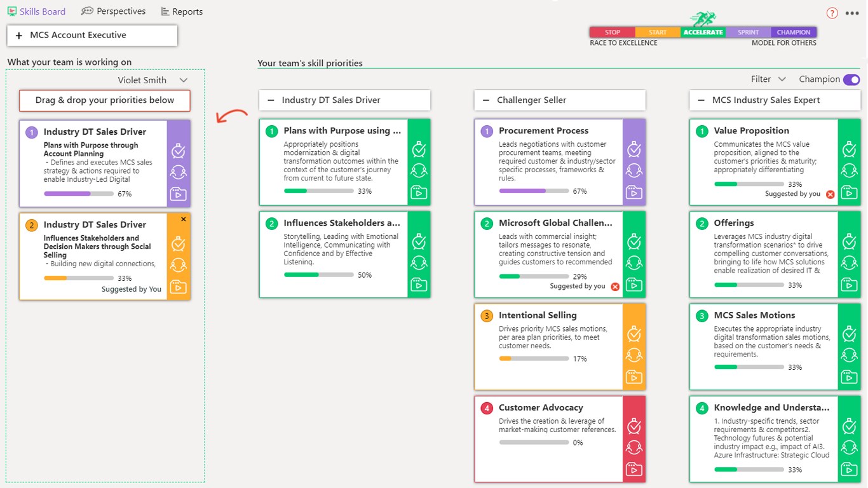
Task: Click rank badge 4 on Customer Advocacy
Action: click(x=487, y=408)
